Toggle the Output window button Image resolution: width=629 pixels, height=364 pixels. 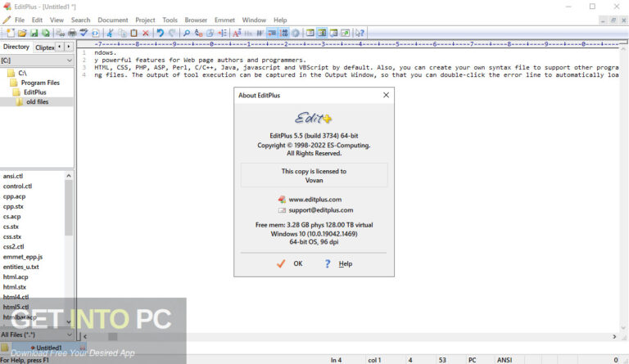click(x=333, y=33)
